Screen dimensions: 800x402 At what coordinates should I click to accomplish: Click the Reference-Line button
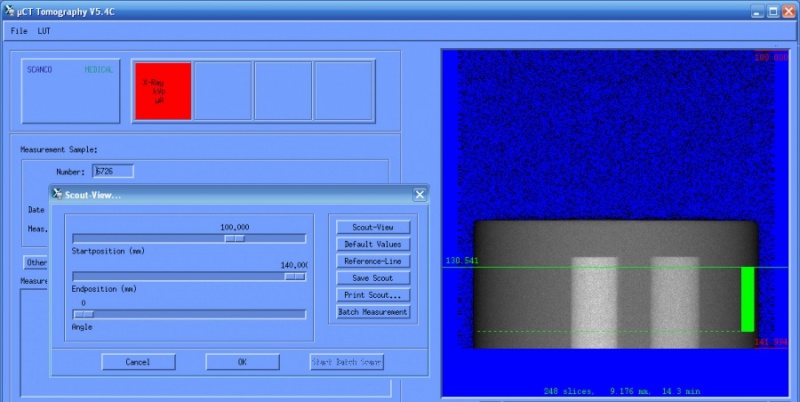[x=373, y=261]
